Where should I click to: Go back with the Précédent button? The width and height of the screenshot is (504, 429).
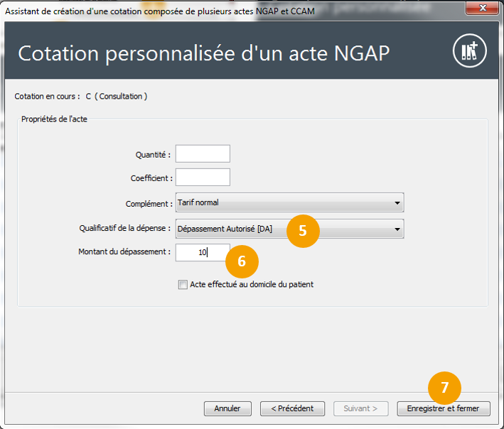coord(292,408)
